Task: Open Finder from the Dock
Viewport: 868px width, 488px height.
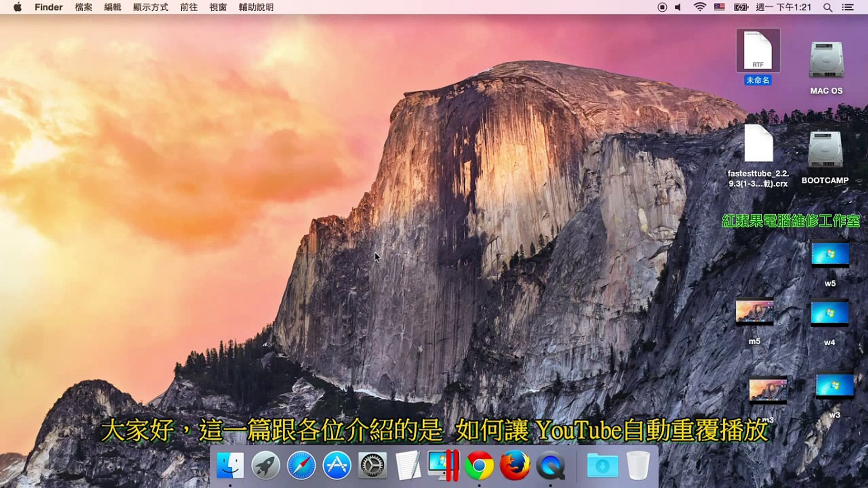Action: (x=230, y=465)
